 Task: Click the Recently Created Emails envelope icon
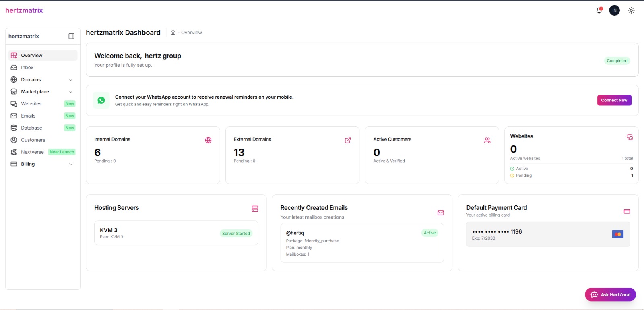(x=441, y=213)
